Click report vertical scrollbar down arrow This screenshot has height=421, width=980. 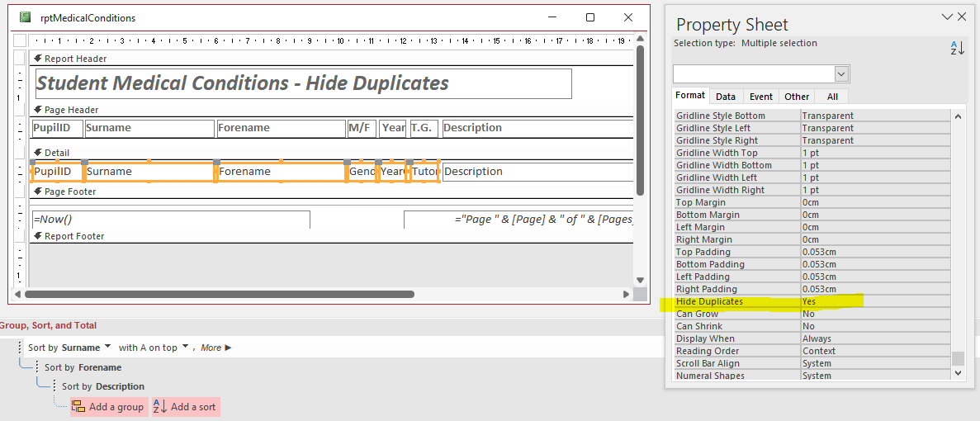[x=639, y=281]
